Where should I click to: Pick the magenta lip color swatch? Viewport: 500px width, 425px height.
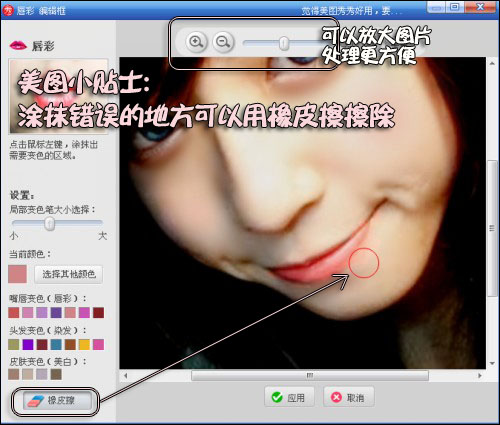click(84, 312)
